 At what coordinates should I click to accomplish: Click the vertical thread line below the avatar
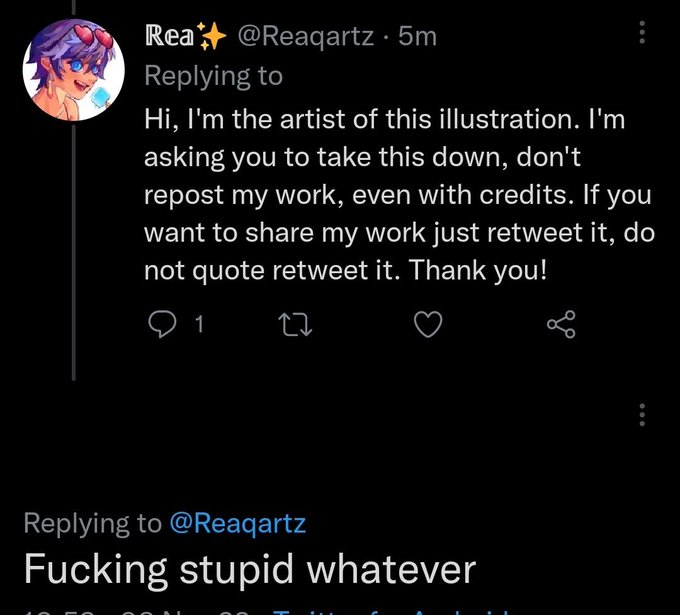[74, 252]
